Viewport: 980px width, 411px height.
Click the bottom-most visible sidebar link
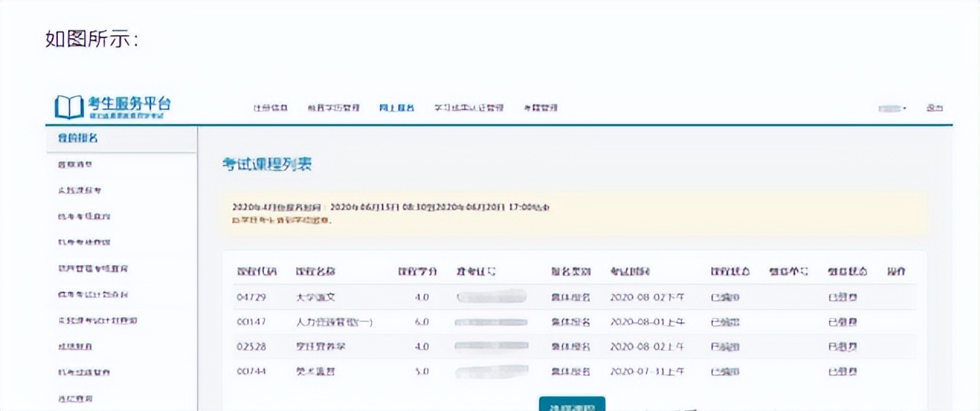click(x=75, y=399)
